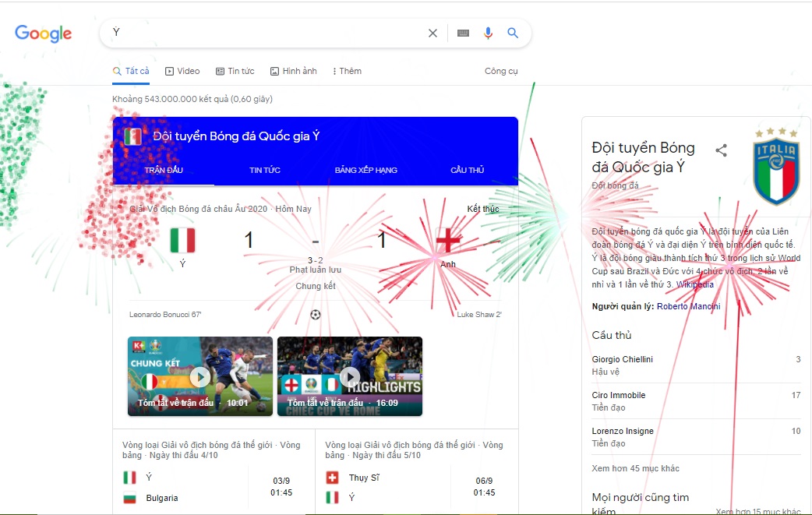
Task: Click the Italy flag beside score
Action: 182,241
